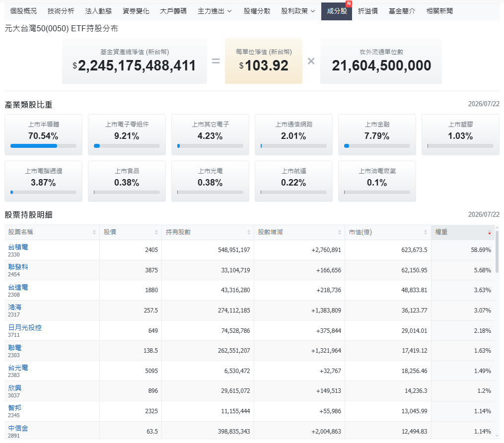Open 台光電 stock link
This screenshot has width=504, height=443.
tap(18, 368)
